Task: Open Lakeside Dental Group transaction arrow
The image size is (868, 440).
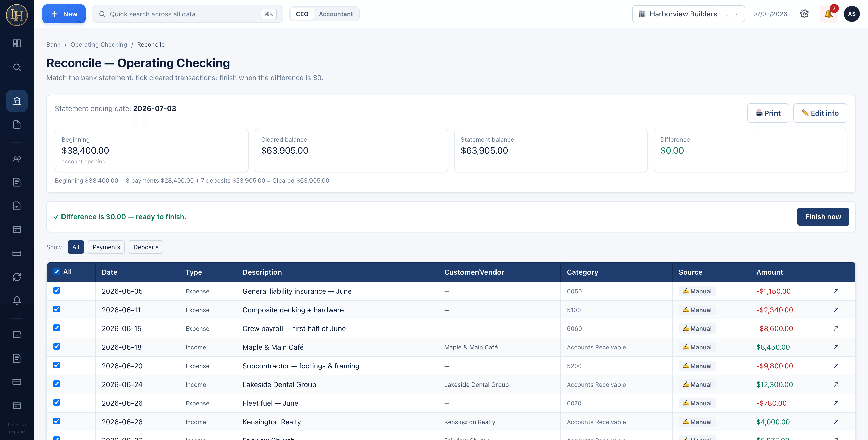Action: 836,384
